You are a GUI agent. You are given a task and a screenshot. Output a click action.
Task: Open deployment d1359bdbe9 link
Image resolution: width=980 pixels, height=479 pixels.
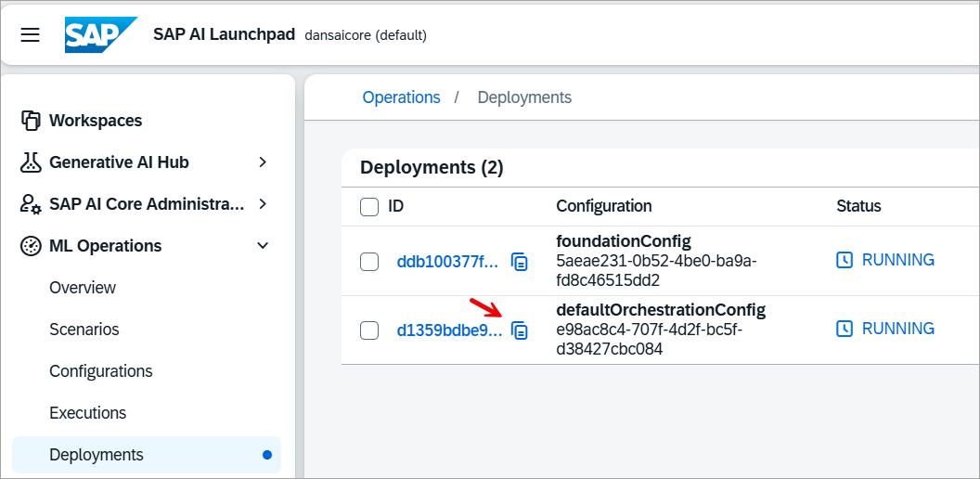pyautogui.click(x=449, y=330)
